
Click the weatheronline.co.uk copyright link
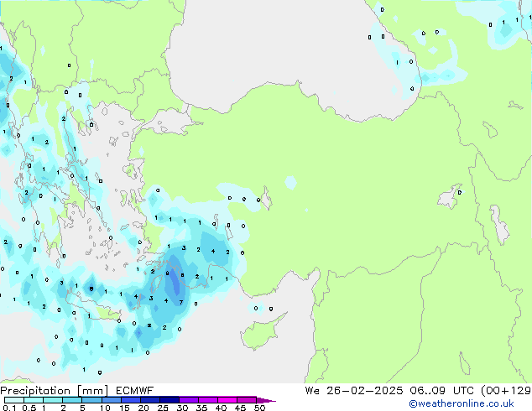(x=462, y=403)
